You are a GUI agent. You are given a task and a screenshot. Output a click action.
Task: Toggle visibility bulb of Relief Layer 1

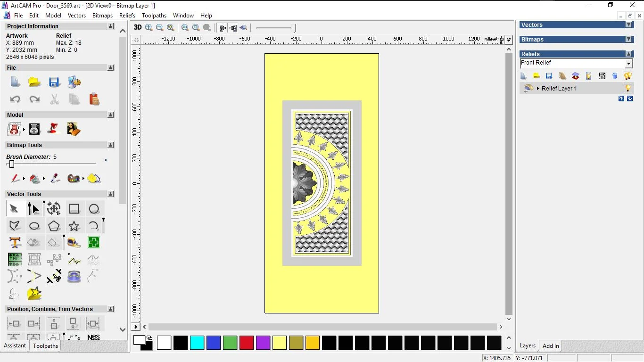627,88
